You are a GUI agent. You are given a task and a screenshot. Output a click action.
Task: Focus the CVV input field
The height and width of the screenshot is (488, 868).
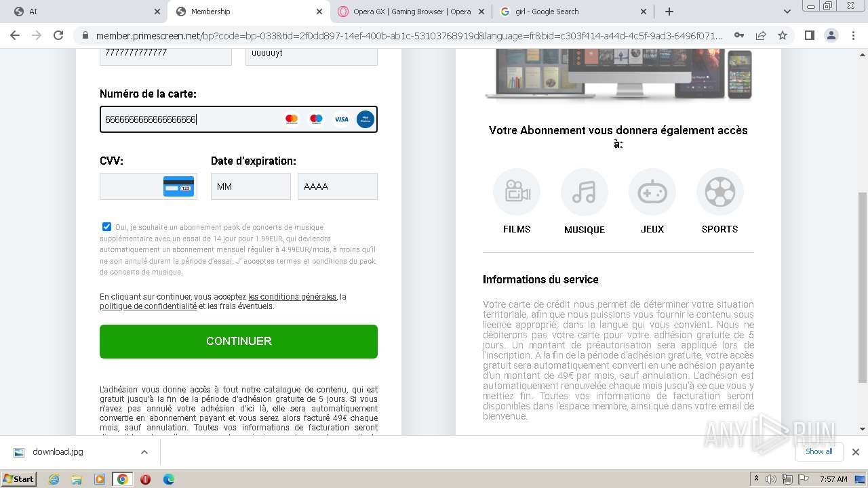pos(149,186)
